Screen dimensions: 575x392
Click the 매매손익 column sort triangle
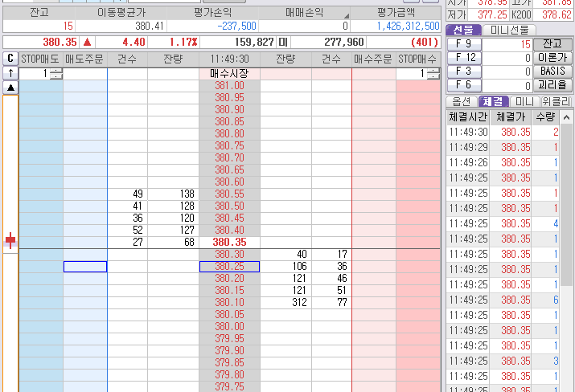346,16
